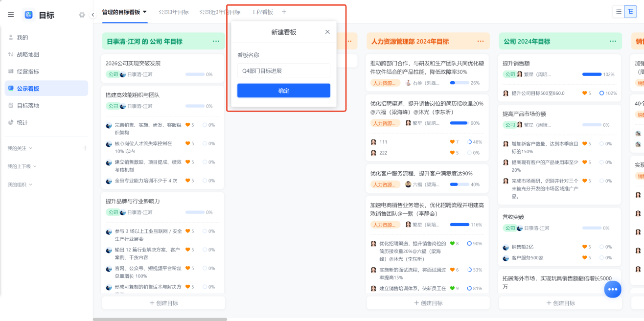Expand the 我的关注 section
The height and width of the screenshot is (321, 644).
click(20, 148)
